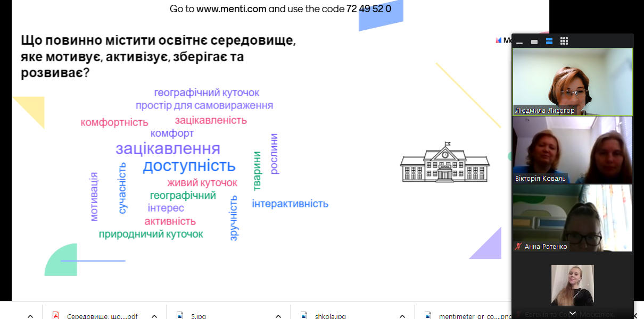Select the stacked video strip view
644x319 pixels.
(x=549, y=41)
